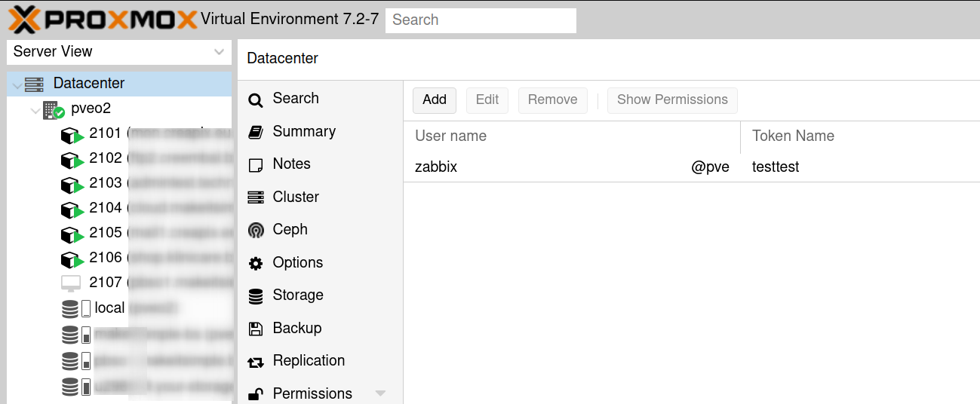
Task: Click the container 2101 cube icon
Action: point(71,135)
